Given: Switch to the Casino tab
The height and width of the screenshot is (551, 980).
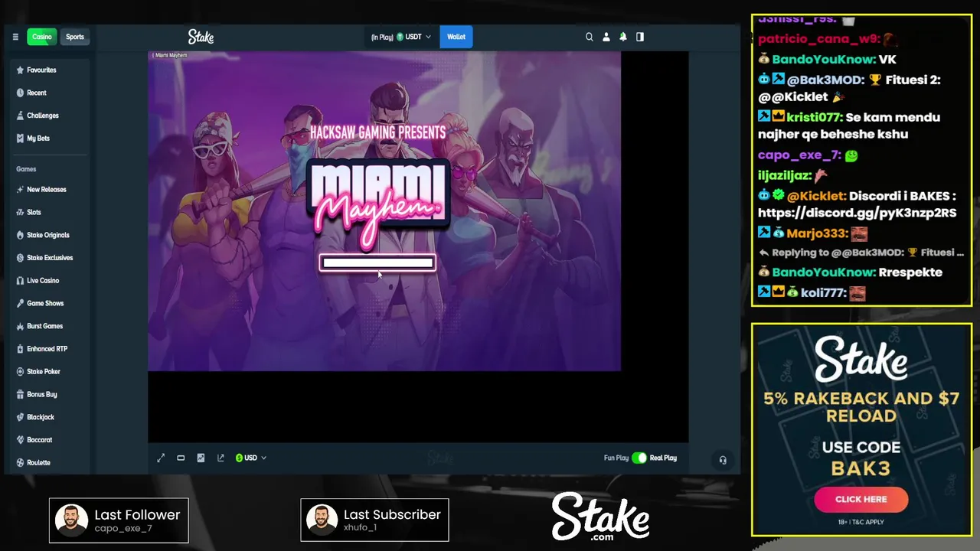Looking at the screenshot, I should point(42,37).
